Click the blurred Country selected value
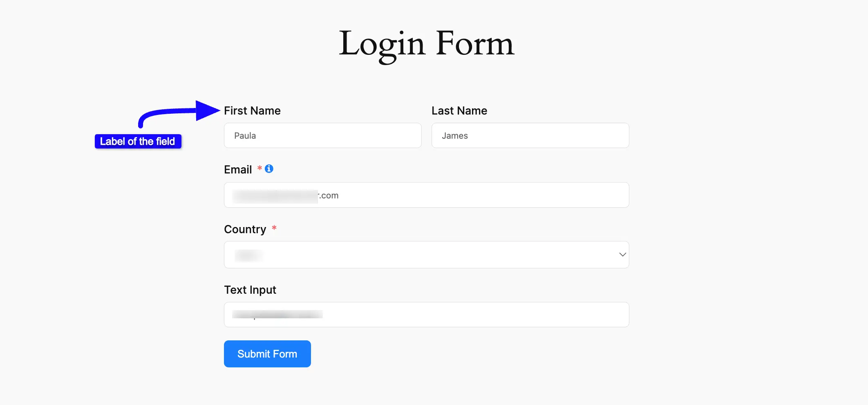The height and width of the screenshot is (405, 868). 248,255
